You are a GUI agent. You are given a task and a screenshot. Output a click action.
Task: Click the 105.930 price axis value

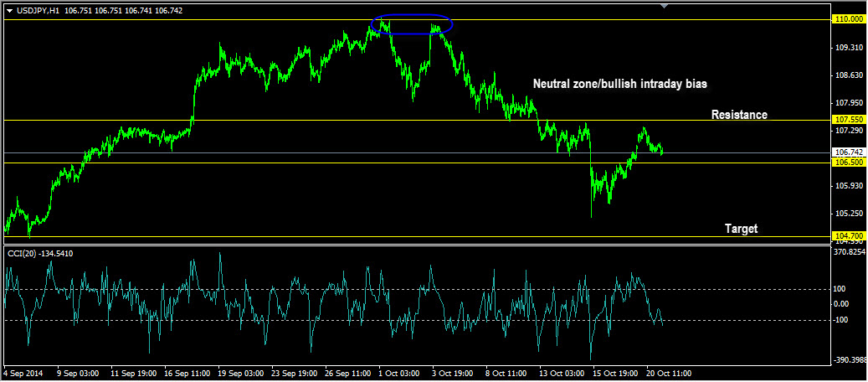[850, 186]
